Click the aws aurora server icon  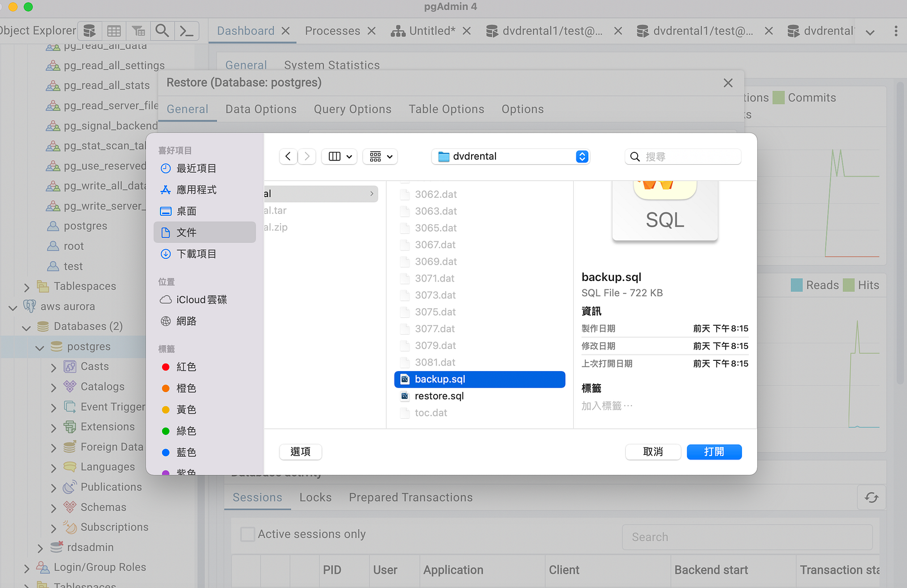(x=29, y=306)
